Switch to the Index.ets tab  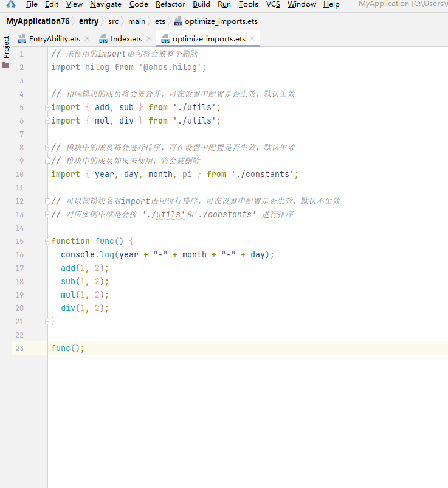[x=126, y=39]
